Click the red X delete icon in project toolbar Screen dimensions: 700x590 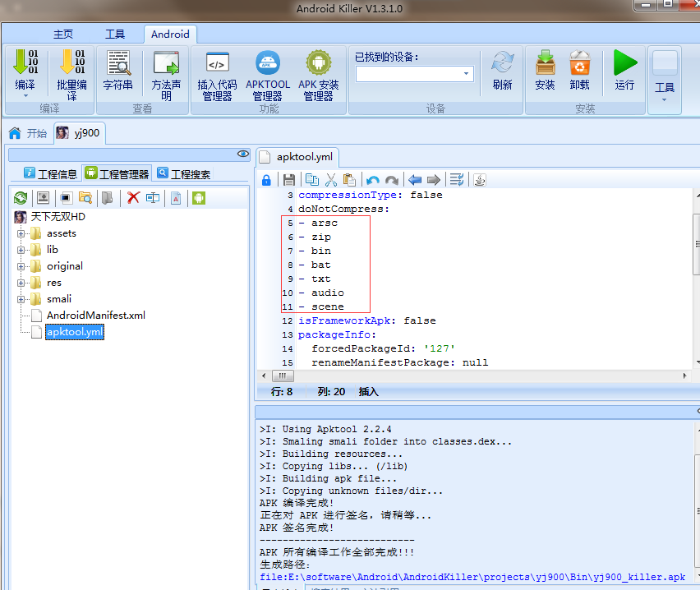pyautogui.click(x=132, y=198)
